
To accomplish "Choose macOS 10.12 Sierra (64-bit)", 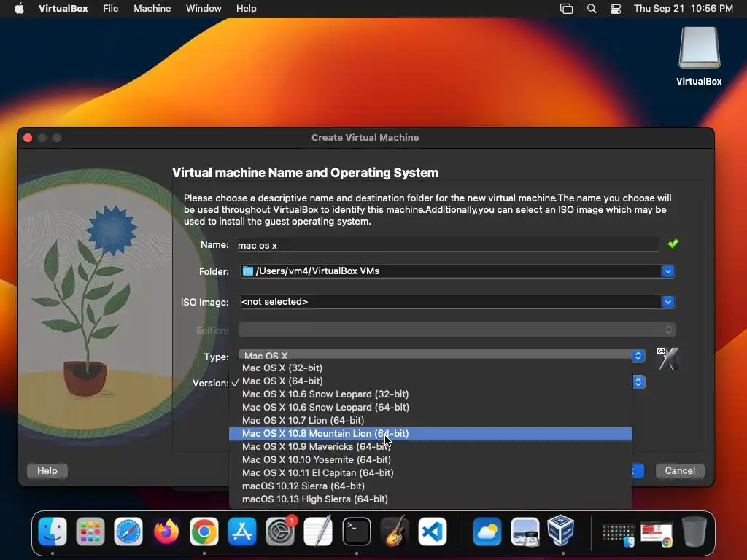I will pos(430,486).
